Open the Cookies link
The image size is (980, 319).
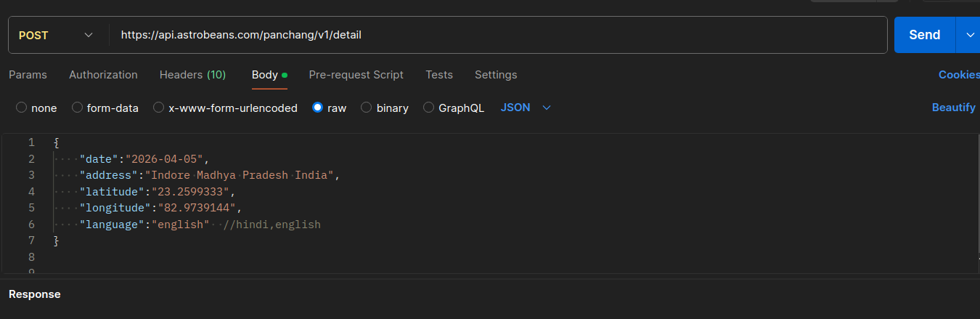click(958, 75)
